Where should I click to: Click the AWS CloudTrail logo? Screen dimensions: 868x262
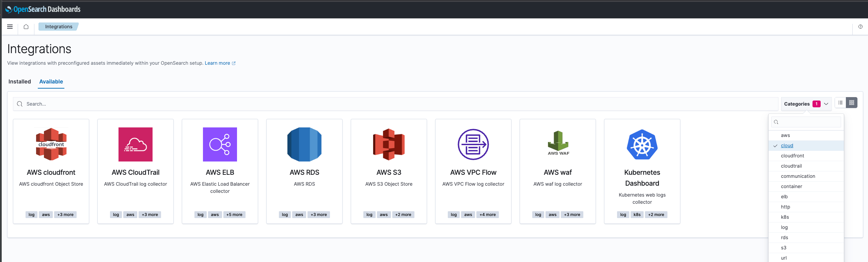click(x=136, y=144)
